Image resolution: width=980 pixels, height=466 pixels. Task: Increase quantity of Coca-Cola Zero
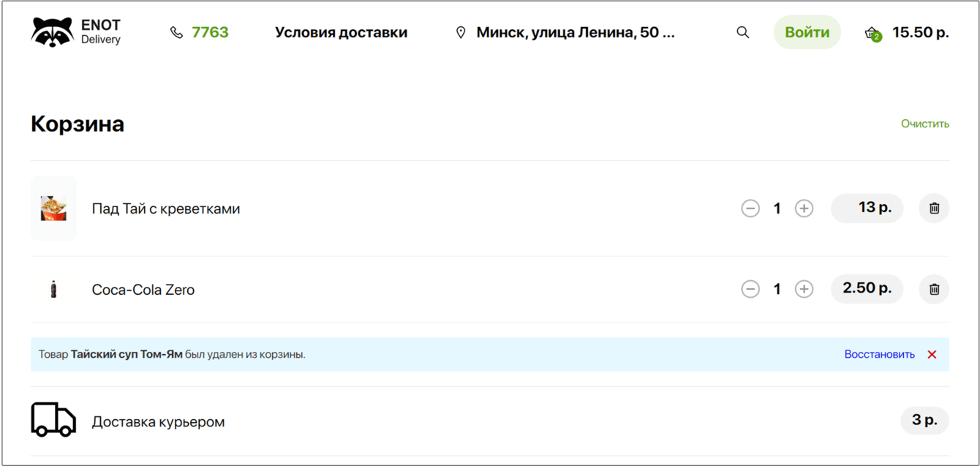804,289
